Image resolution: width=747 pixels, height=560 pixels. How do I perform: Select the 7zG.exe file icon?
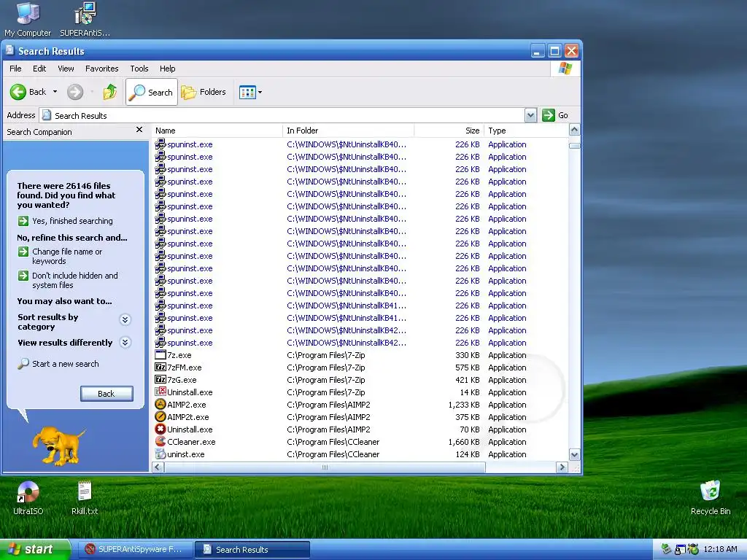point(160,379)
